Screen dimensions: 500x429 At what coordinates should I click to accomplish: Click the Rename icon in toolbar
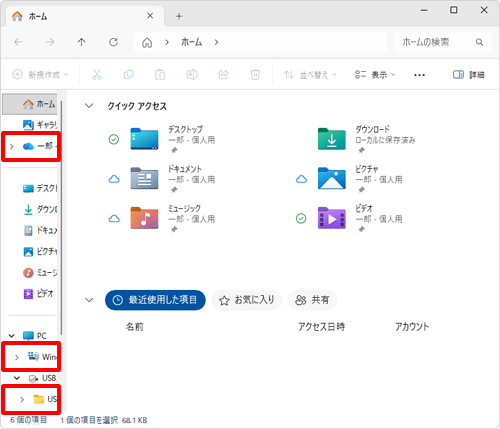[x=192, y=74]
